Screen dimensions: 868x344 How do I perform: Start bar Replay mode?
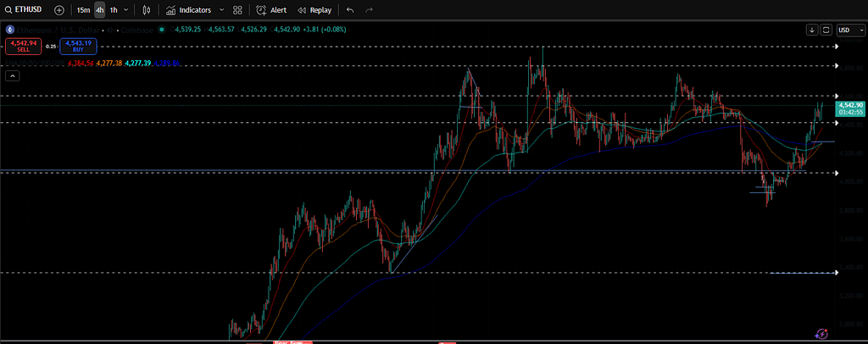click(x=314, y=10)
